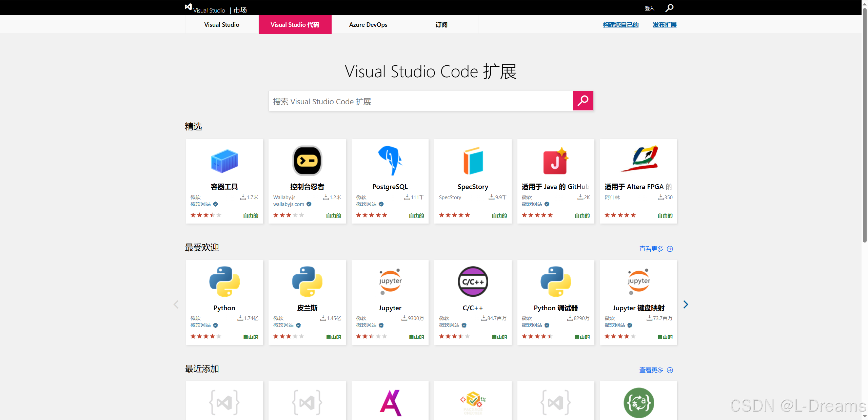868x420 pixels.
Task: Switch to the 订阅 tab
Action: pyautogui.click(x=441, y=25)
